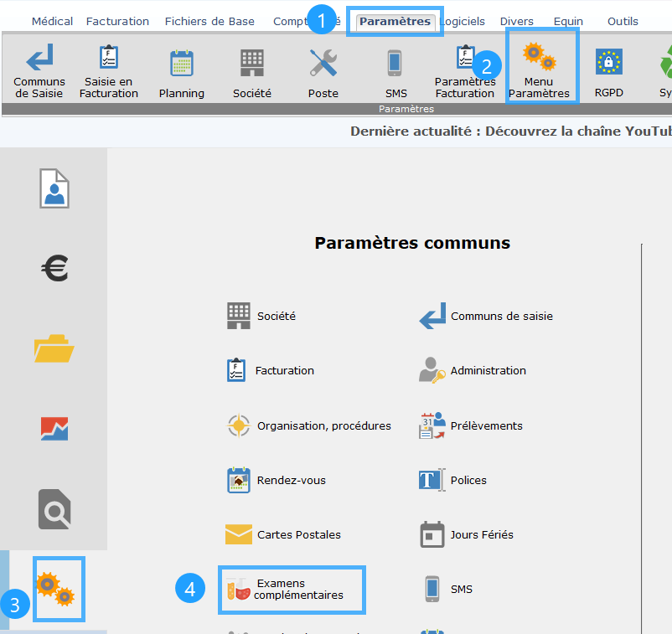Image resolution: width=672 pixels, height=634 pixels.
Task: Open Rendez-vous settings
Action: (x=277, y=480)
